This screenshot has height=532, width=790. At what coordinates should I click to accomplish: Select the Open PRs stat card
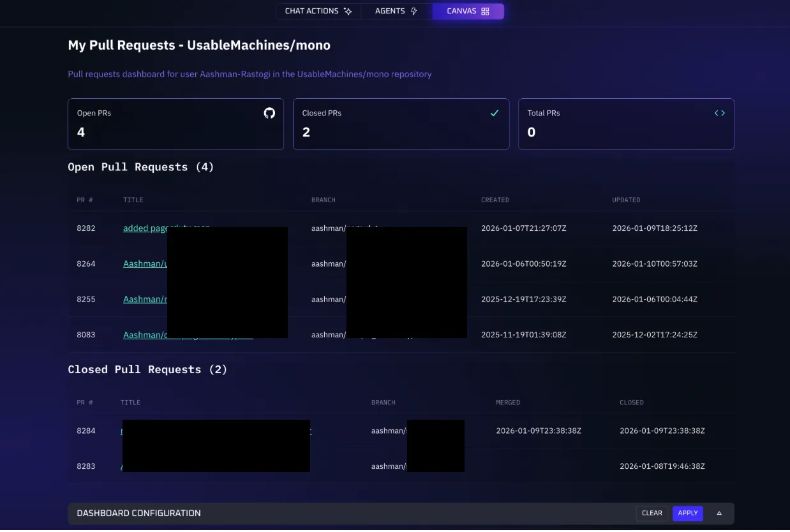click(175, 124)
